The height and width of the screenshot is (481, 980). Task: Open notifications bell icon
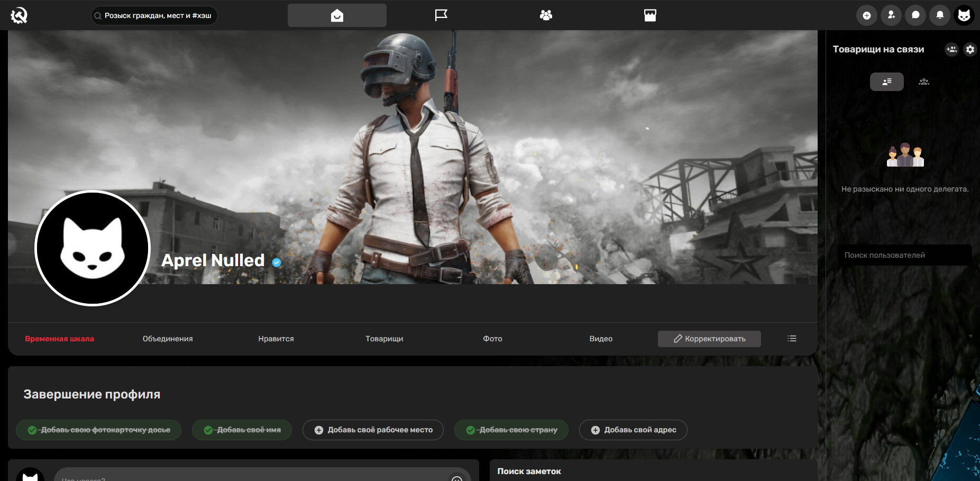pyautogui.click(x=940, y=15)
